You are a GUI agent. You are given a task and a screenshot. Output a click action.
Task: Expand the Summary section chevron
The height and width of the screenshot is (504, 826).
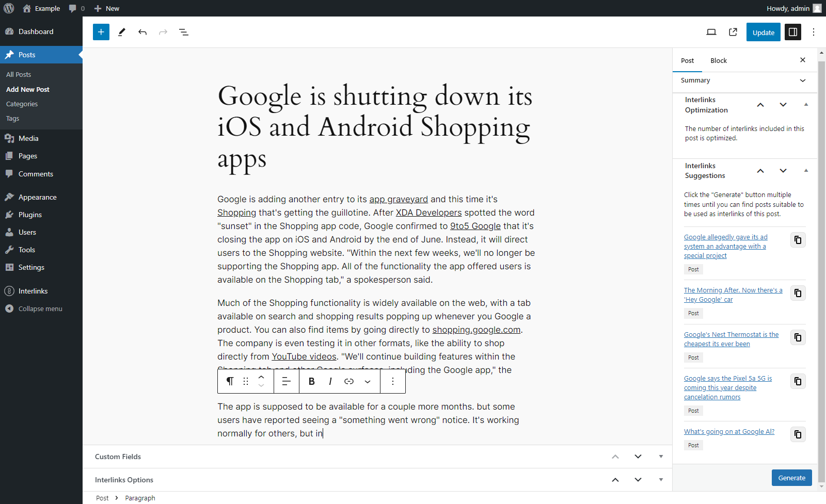[x=803, y=80]
